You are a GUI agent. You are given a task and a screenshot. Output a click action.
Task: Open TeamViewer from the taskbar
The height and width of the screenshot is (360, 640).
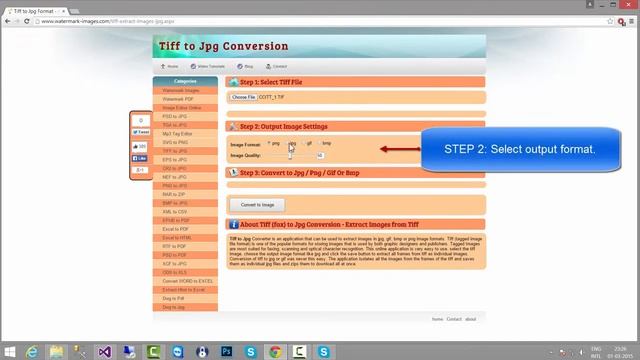(178, 352)
